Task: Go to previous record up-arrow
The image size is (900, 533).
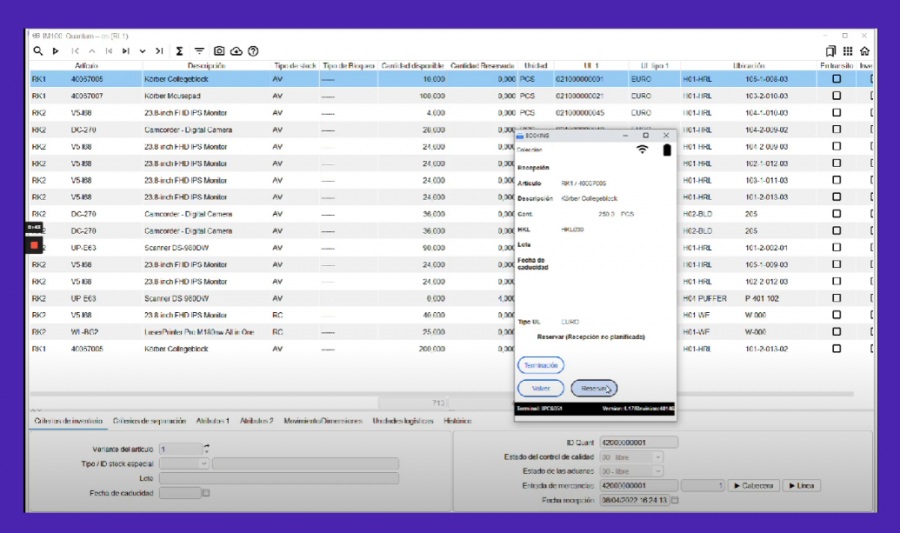Action: click(x=92, y=51)
